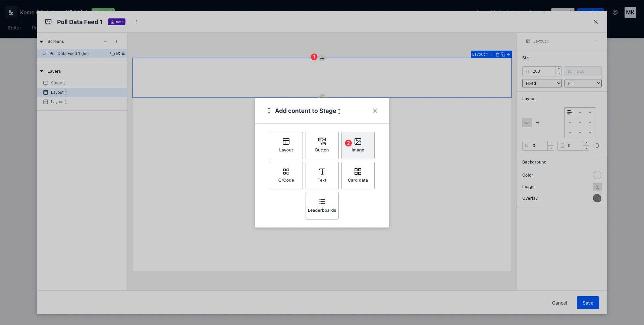The image size is (644, 325).
Task: Select middle-left alignment dot
Action: [x=570, y=123]
